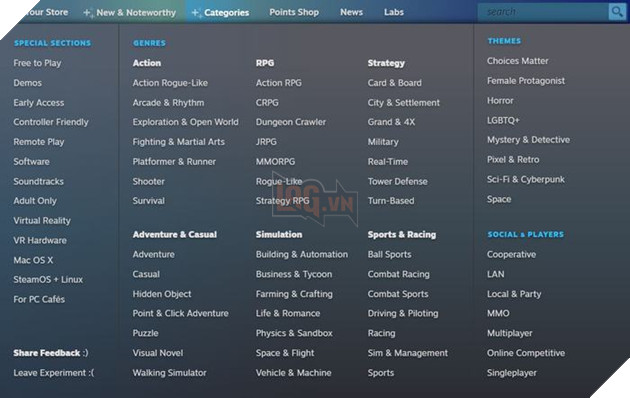Image resolution: width=630 pixels, height=398 pixels.
Task: Select Mac OS X section
Action: point(33,260)
